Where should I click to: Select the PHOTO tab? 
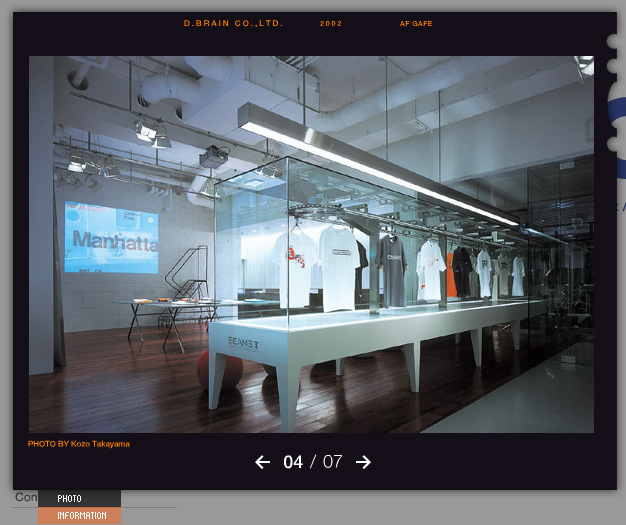pyautogui.click(x=79, y=499)
